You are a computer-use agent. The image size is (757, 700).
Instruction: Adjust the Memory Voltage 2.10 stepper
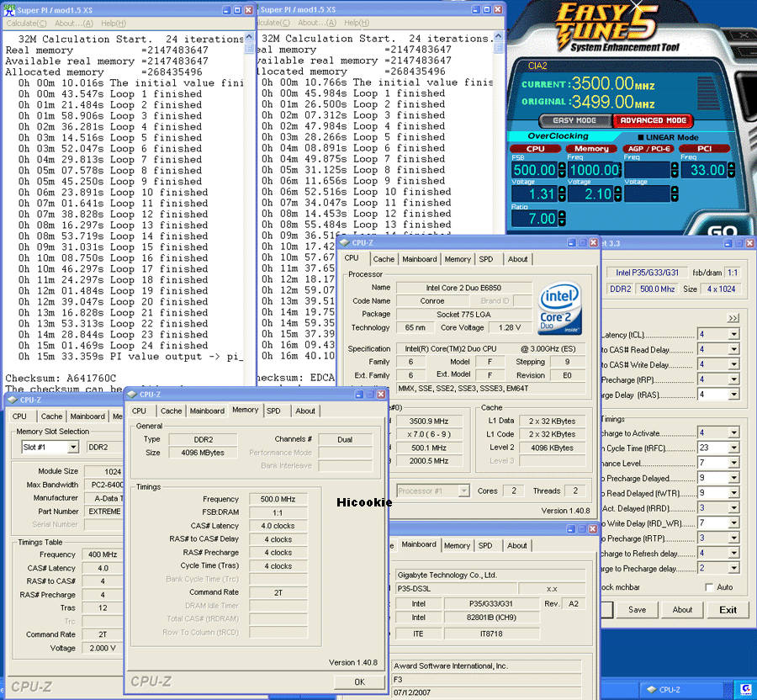(618, 194)
